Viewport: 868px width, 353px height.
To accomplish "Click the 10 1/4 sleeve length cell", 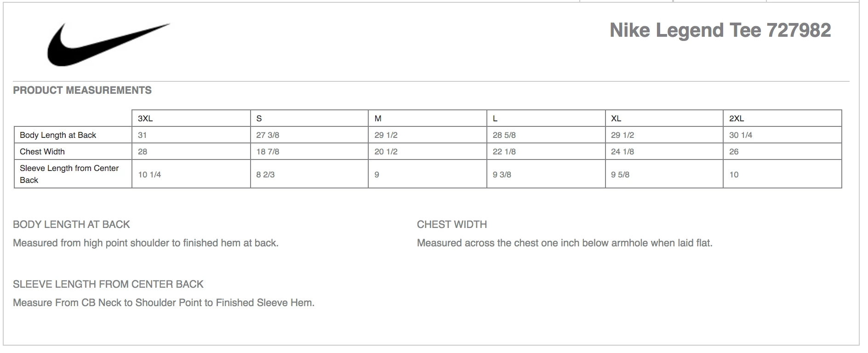I will point(149,175).
